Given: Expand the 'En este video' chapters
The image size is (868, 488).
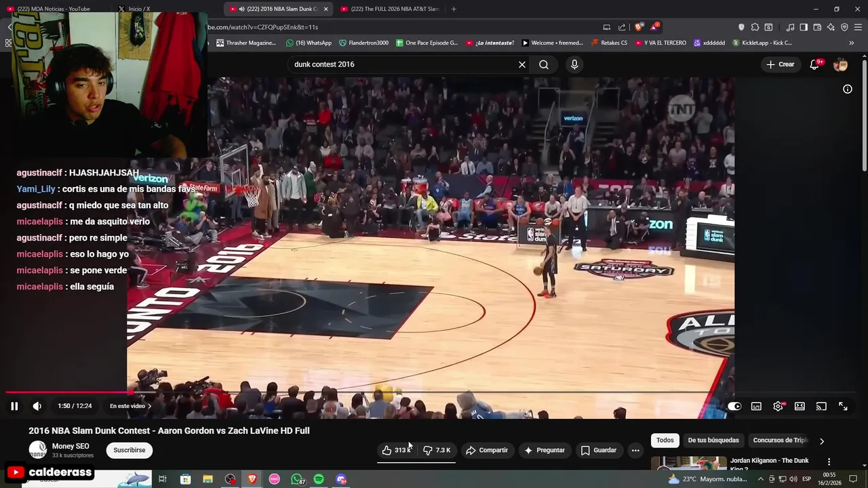Looking at the screenshot, I should click(130, 406).
